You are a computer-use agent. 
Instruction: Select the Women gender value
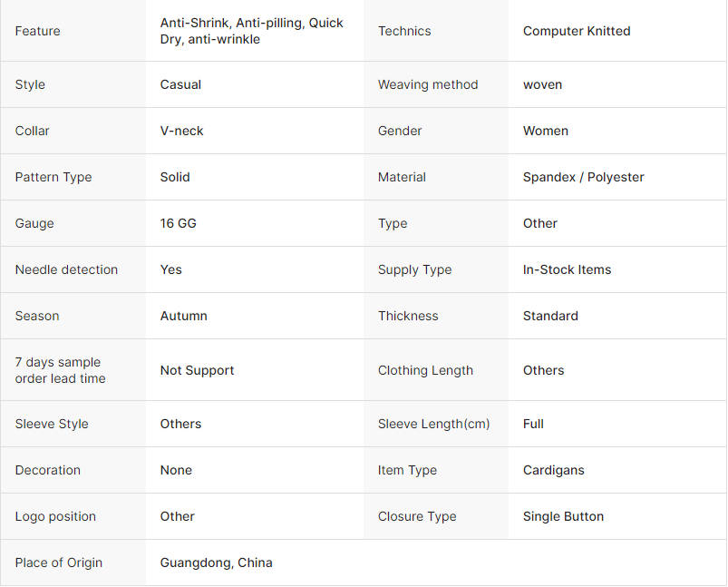click(546, 131)
